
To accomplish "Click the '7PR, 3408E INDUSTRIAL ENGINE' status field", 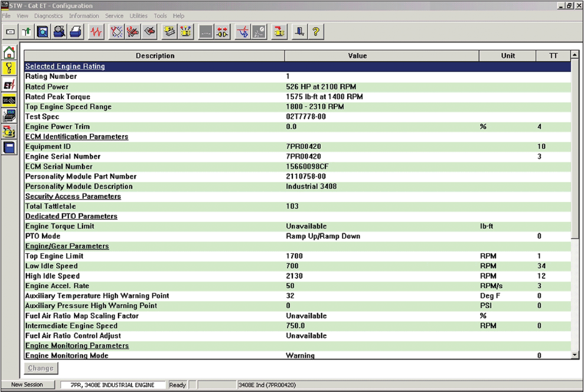I will tap(112, 385).
